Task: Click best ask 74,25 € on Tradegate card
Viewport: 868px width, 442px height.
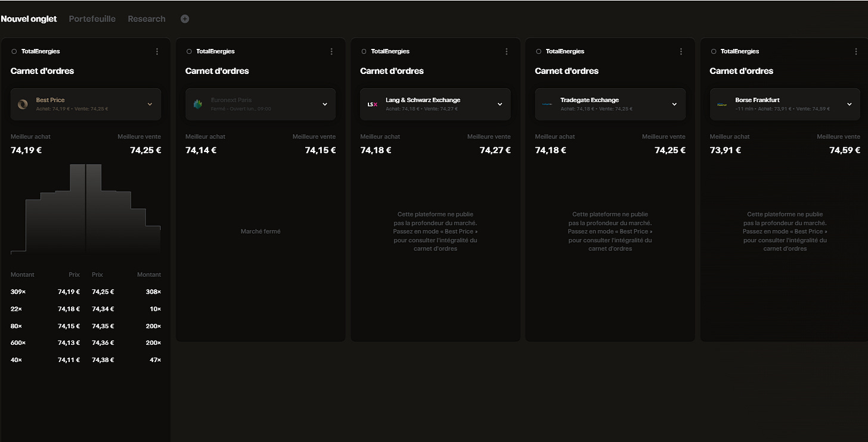Action: (669, 150)
